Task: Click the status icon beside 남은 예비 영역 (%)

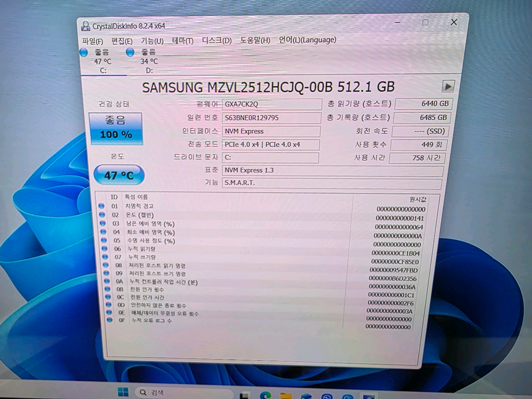Action: tap(103, 223)
